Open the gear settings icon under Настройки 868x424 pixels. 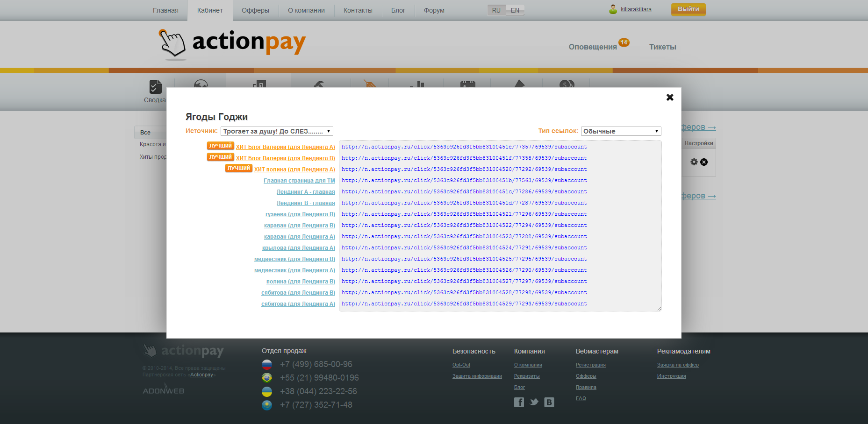point(694,162)
